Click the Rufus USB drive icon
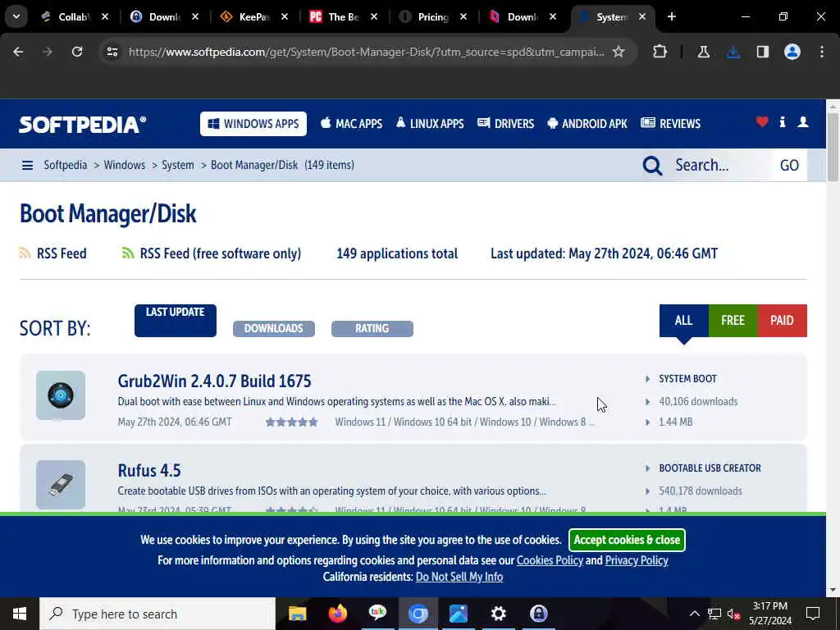The image size is (840, 630). [61, 484]
